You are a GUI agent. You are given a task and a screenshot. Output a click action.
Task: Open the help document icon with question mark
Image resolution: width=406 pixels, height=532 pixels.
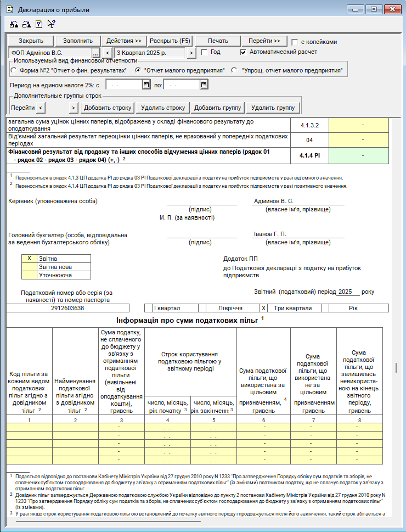click(x=38, y=24)
